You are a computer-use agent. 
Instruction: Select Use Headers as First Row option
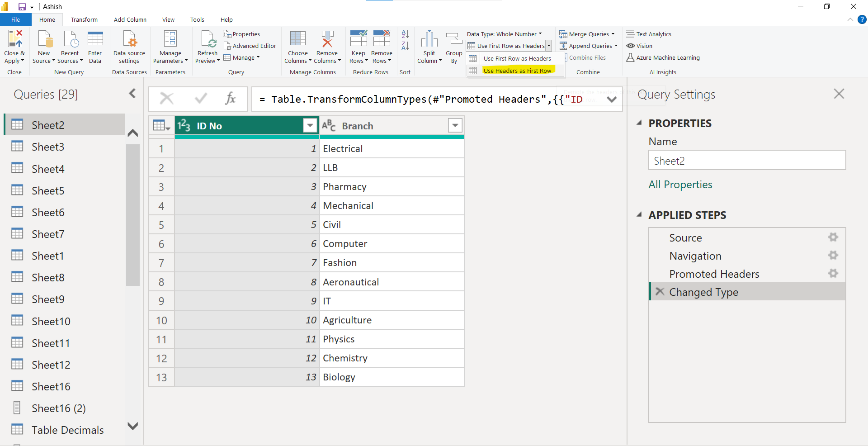pos(517,71)
